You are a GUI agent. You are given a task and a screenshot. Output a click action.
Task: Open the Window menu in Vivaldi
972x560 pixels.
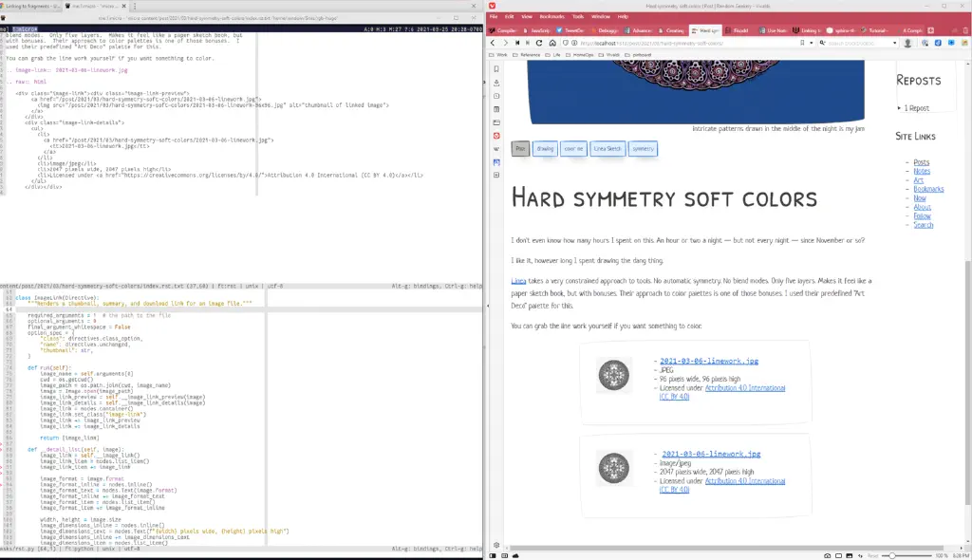click(600, 17)
